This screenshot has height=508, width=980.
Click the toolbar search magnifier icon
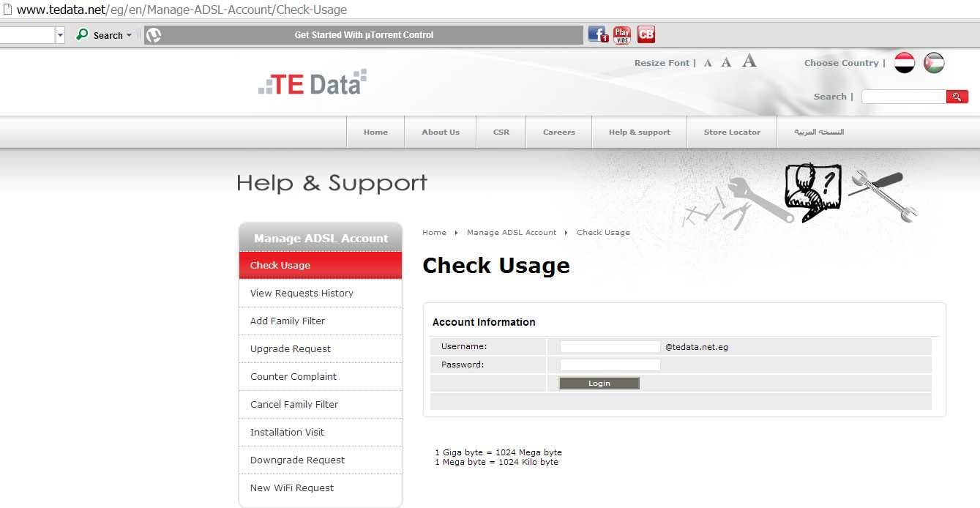[83, 34]
